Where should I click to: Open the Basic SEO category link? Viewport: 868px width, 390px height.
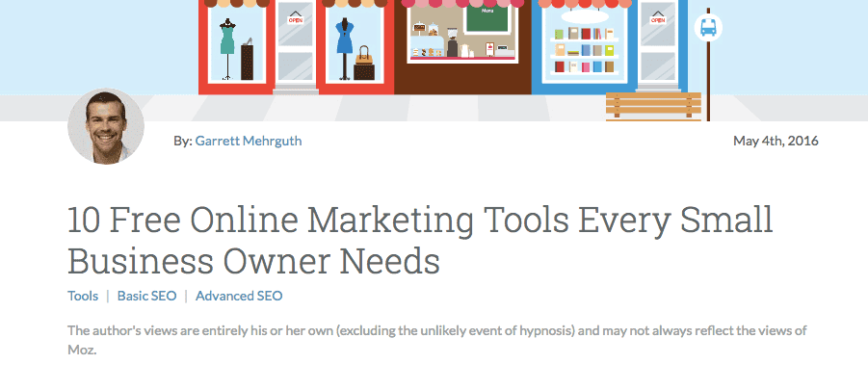(146, 296)
